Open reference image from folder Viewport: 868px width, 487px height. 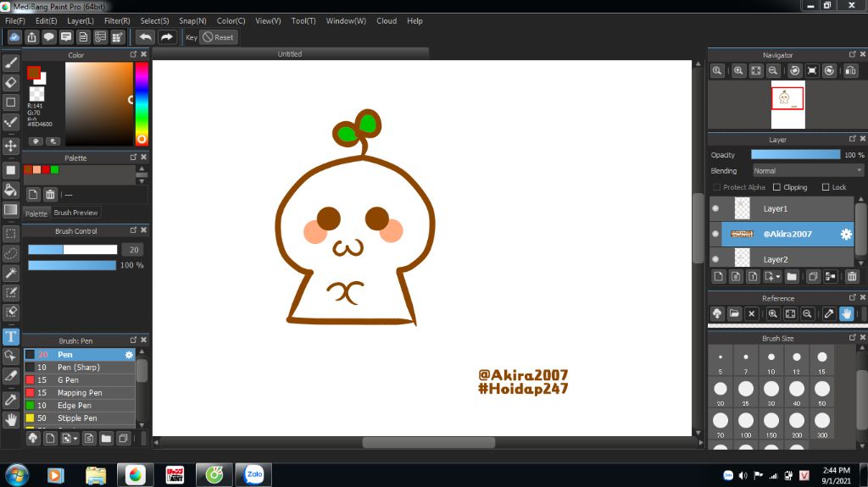pos(734,313)
